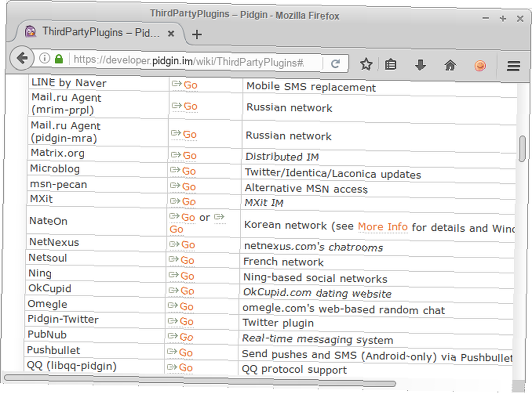532x394 pixels.
Task: Open the Go link for OkCupid
Action: (x=188, y=291)
